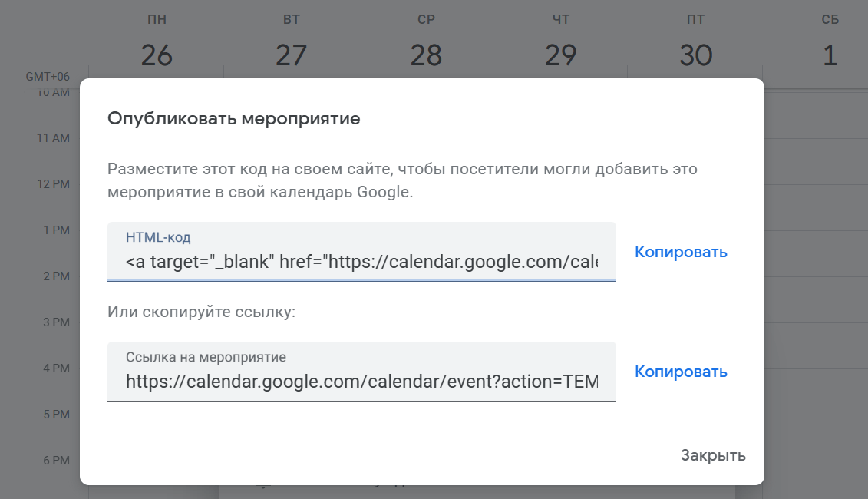Select Thursday 29 in the calendar header
This screenshot has width=868, height=499.
[x=561, y=55]
